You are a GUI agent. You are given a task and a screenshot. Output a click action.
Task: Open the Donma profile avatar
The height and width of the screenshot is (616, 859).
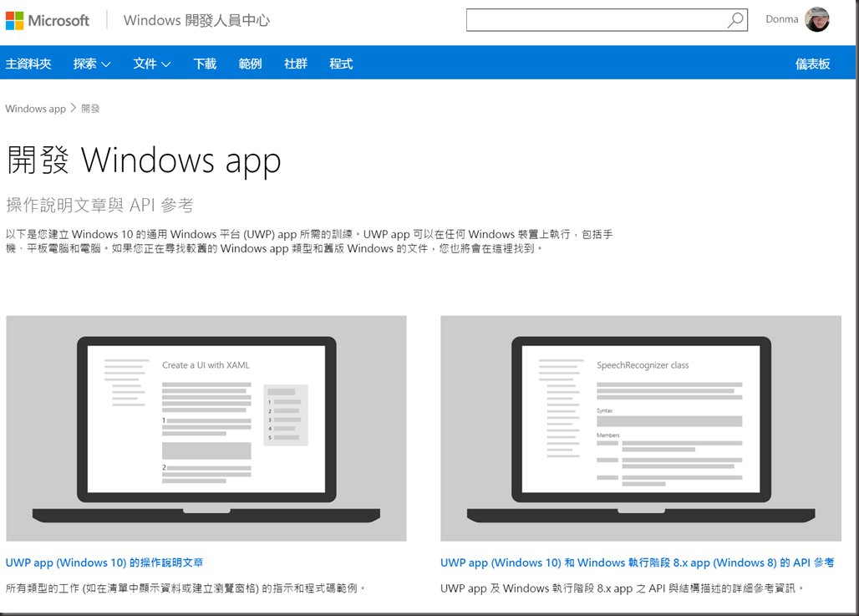pyautogui.click(x=817, y=20)
